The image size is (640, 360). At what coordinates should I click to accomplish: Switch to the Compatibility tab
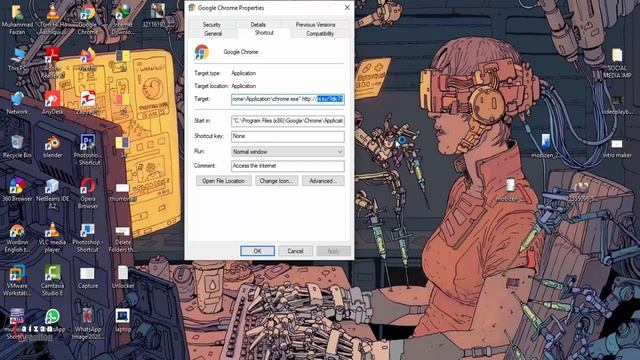pyautogui.click(x=320, y=33)
